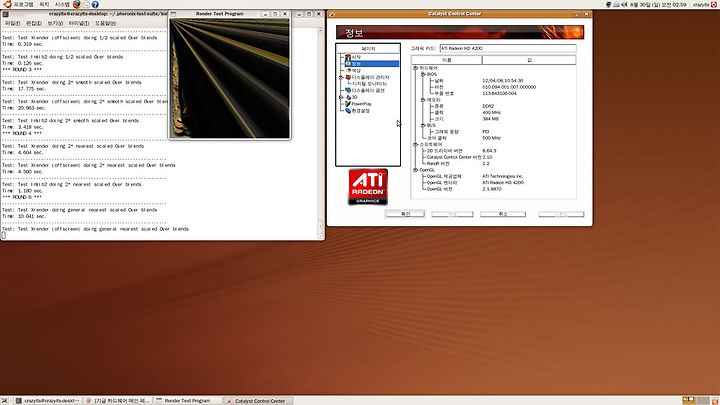
Task: Click the crazylts user name in top panel
Action: pos(701,5)
